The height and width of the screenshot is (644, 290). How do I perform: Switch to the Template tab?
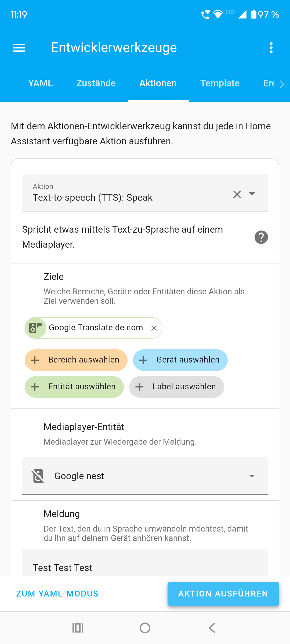pyautogui.click(x=220, y=83)
